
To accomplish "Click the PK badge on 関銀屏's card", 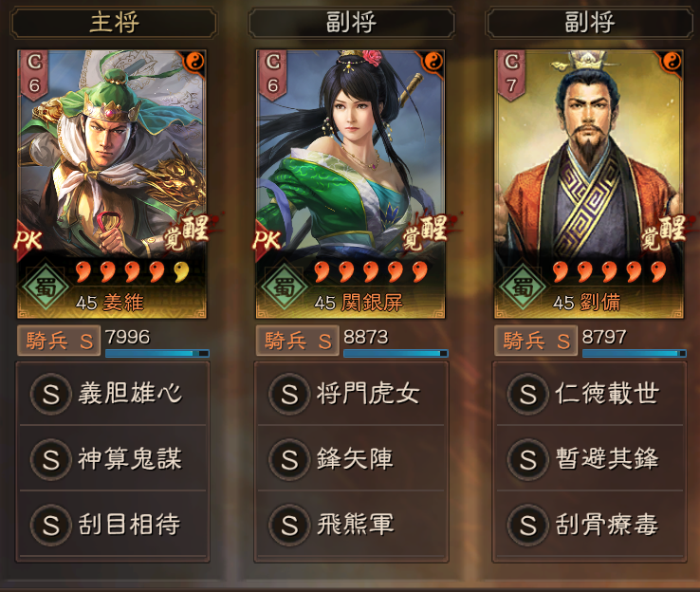I will pyautogui.click(x=267, y=240).
